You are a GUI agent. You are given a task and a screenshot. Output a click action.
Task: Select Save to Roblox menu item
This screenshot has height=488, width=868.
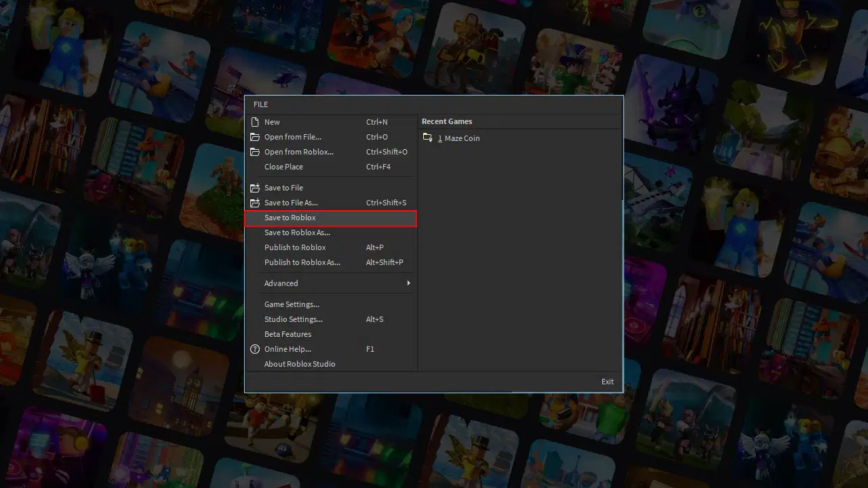[x=331, y=218]
